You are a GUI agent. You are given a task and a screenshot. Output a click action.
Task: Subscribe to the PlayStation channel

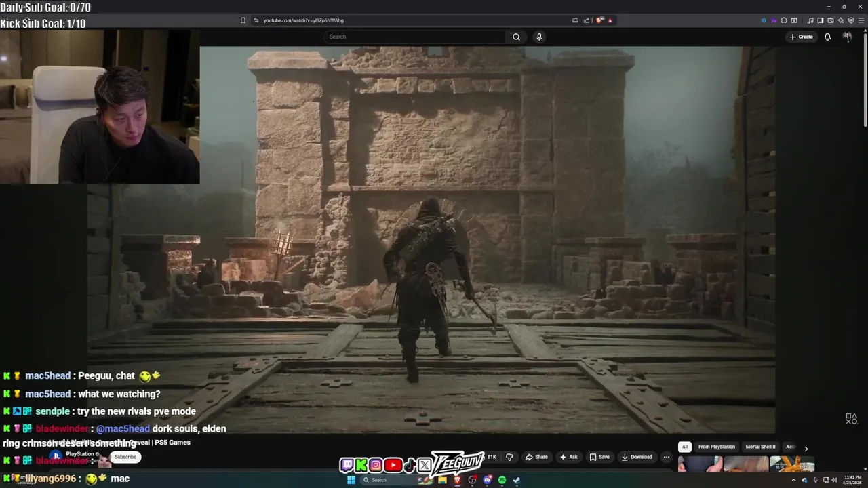point(125,457)
